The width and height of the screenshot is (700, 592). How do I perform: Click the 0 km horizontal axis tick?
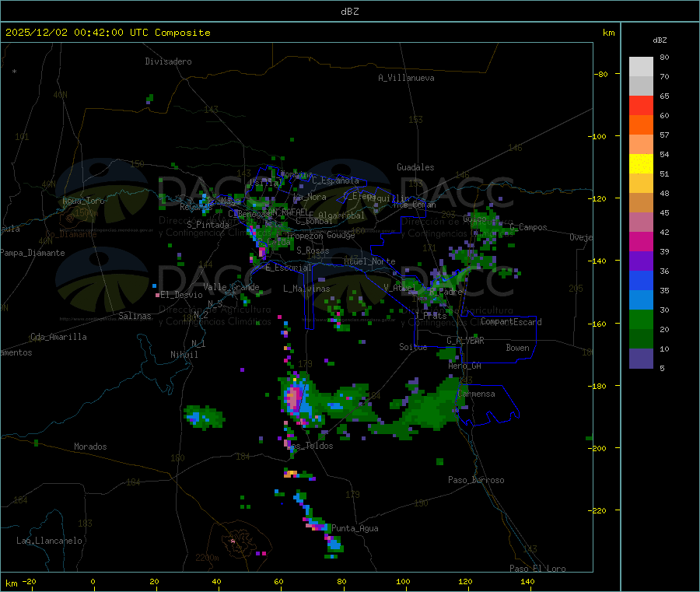point(93,581)
